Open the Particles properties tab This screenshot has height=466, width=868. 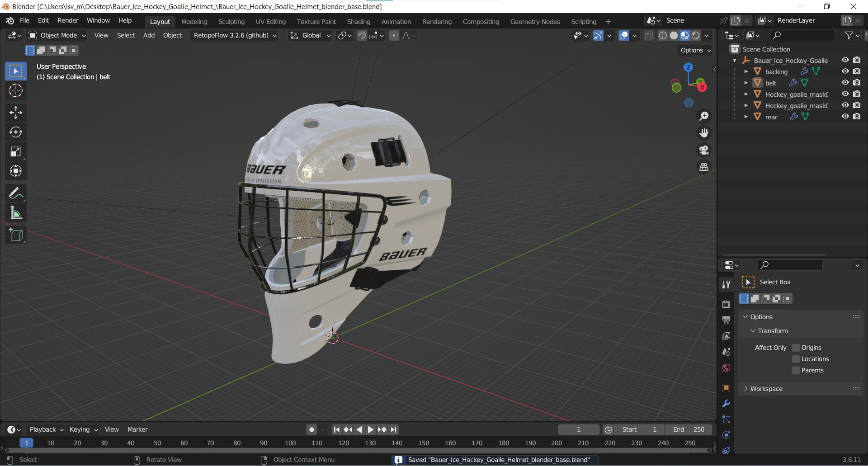coord(726,419)
